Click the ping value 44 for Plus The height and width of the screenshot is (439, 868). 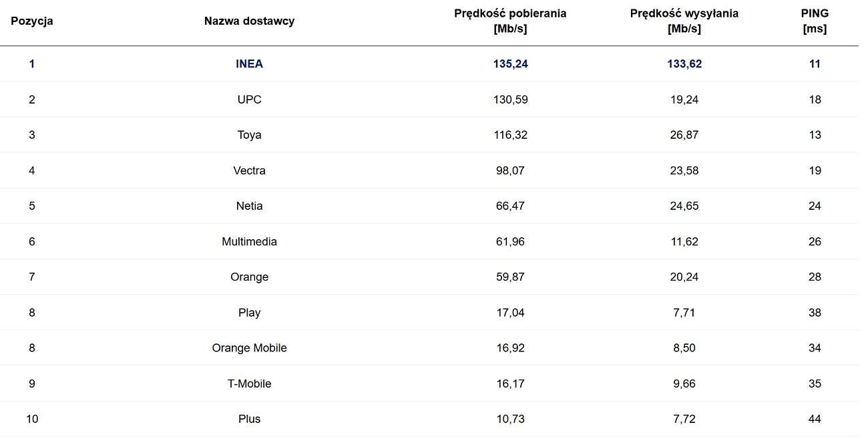coord(815,419)
